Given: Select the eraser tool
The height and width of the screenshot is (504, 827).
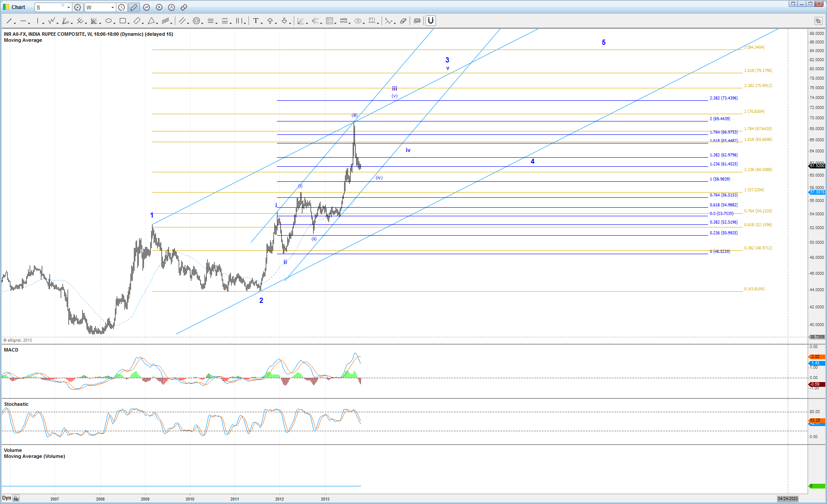Looking at the screenshot, I should coord(403,21).
